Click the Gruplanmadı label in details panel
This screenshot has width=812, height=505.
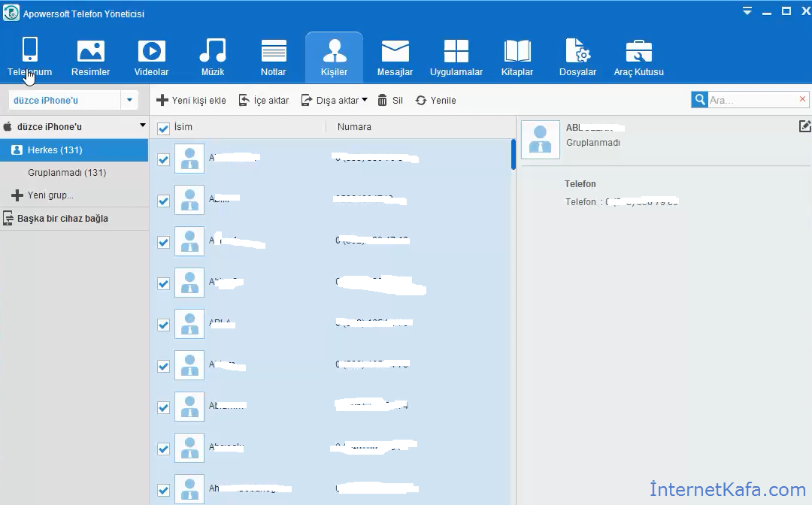click(593, 143)
